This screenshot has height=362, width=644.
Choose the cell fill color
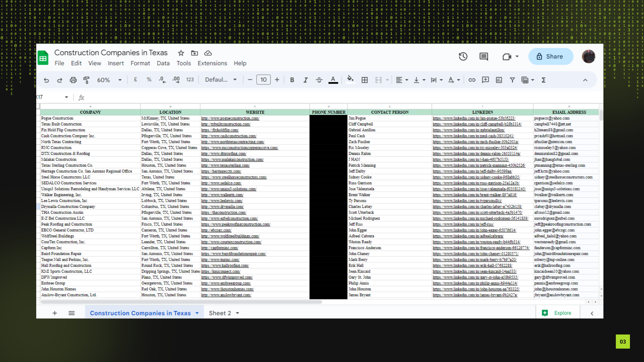(x=350, y=80)
